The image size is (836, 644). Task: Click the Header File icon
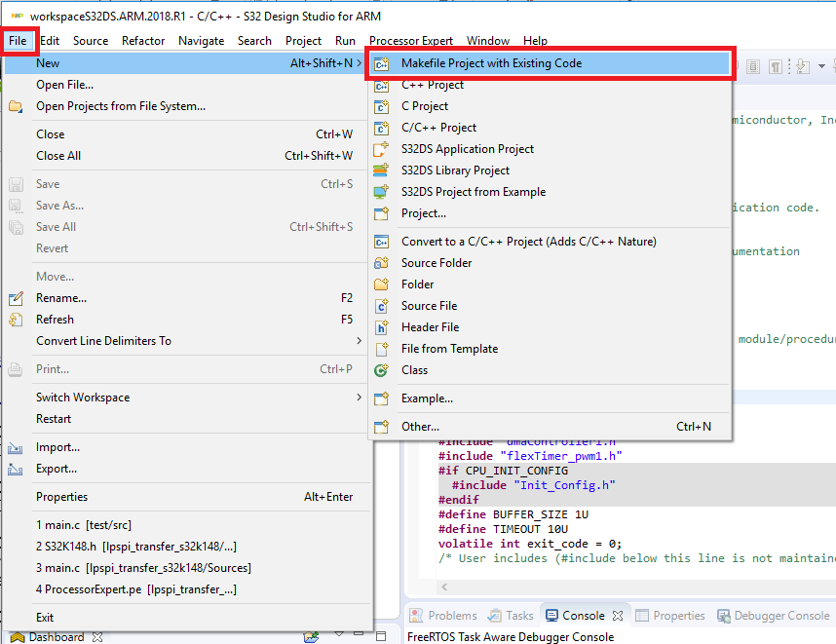(381, 327)
